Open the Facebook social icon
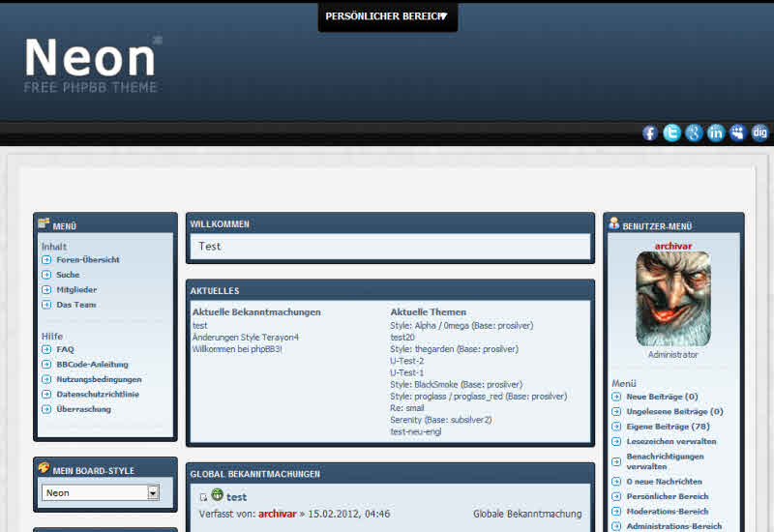Viewport: 774px width, 532px height. coord(650,133)
